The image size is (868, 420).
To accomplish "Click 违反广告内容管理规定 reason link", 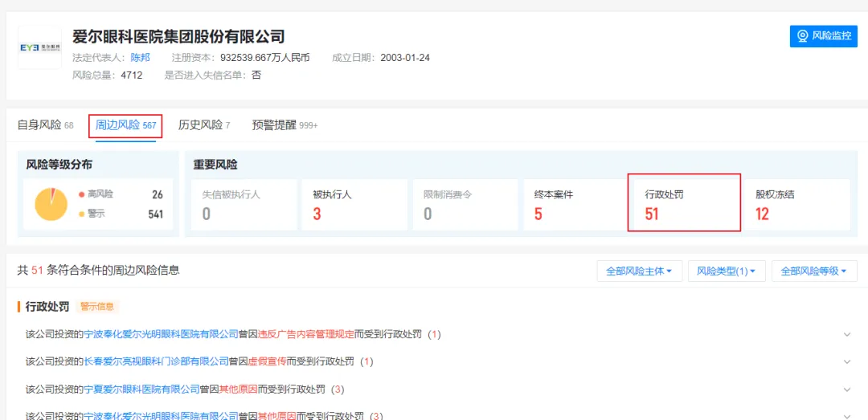I will click(x=306, y=334).
